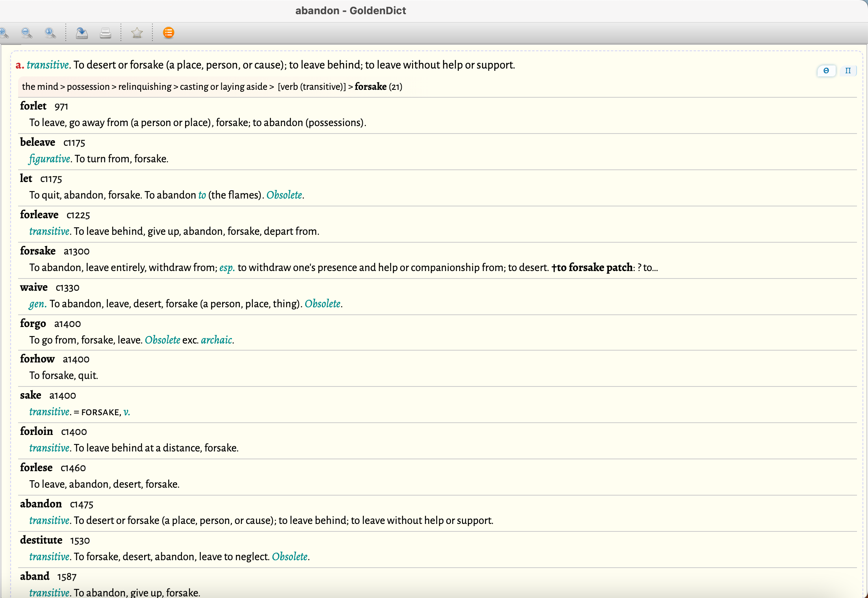
Task: Click the date 'c1225' beside forleave
Action: [78, 215]
